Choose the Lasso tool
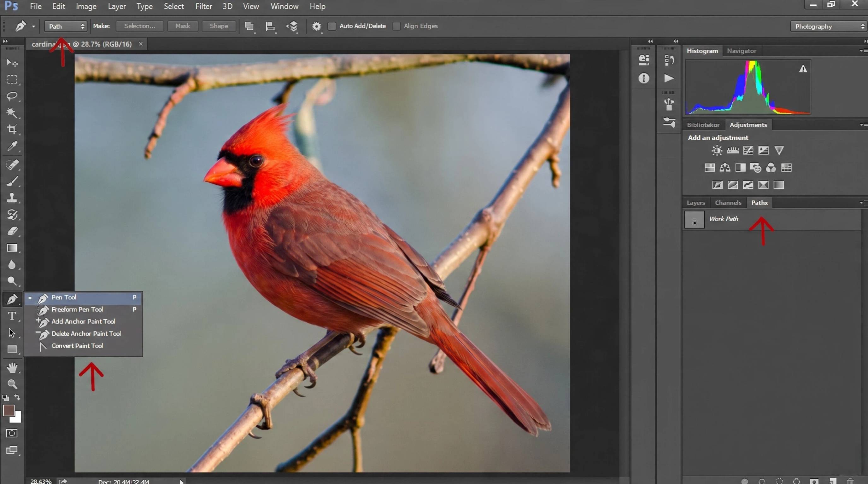Viewport: 868px width, 484px height. [12, 96]
